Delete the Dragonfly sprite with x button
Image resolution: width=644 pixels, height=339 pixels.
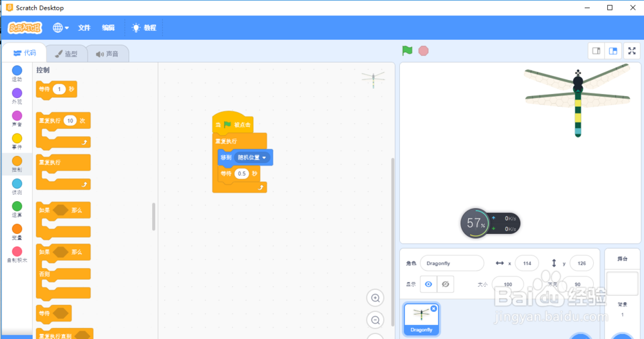(x=433, y=308)
